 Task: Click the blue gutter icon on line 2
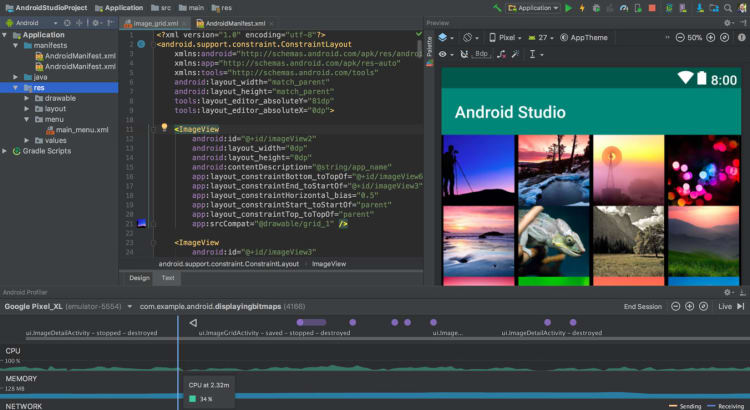[x=141, y=44]
